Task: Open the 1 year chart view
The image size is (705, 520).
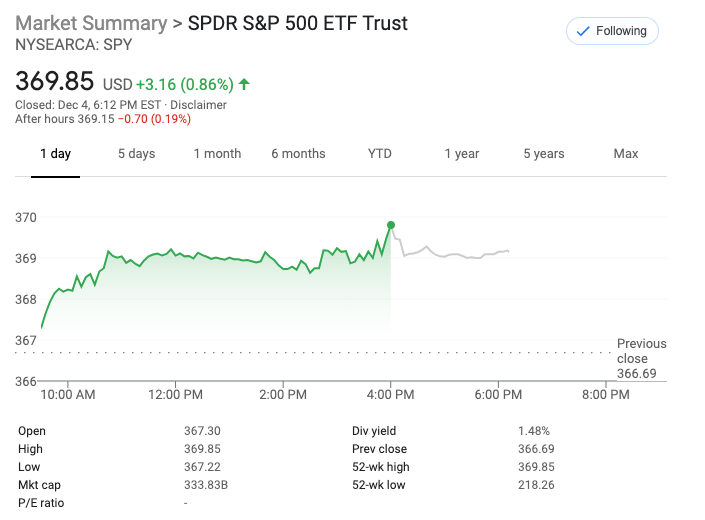Action: tap(462, 154)
